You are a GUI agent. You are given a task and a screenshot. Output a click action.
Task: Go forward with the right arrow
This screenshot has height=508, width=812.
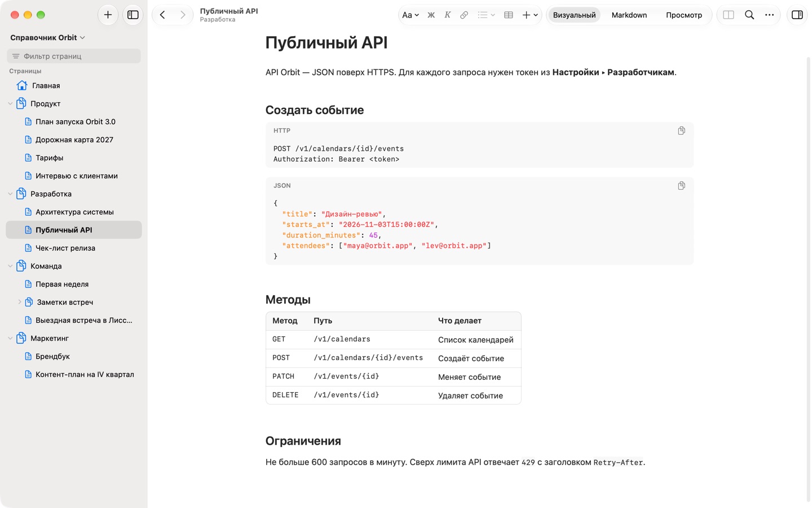tap(183, 15)
